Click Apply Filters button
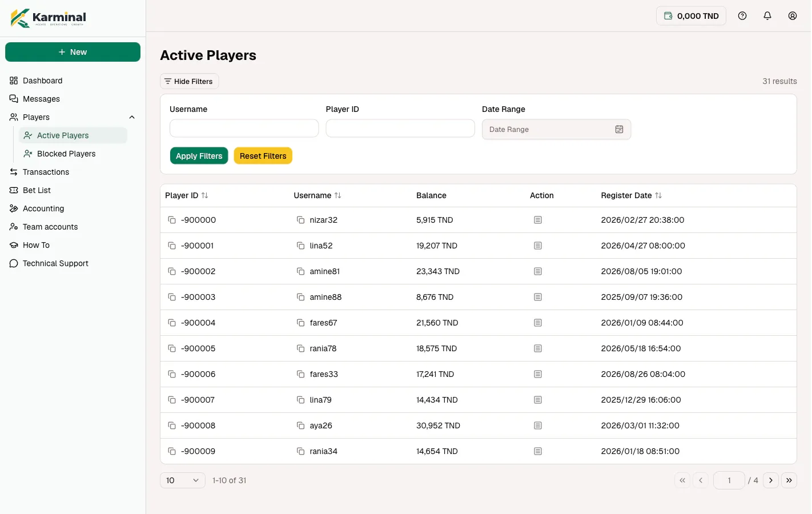Image resolution: width=812 pixels, height=514 pixels. (199, 156)
